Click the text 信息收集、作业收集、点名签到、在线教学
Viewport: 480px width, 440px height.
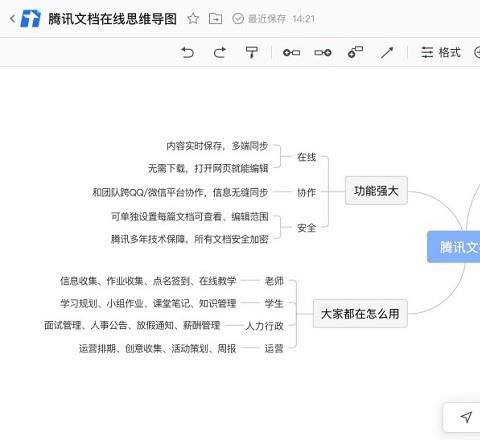[x=148, y=281]
